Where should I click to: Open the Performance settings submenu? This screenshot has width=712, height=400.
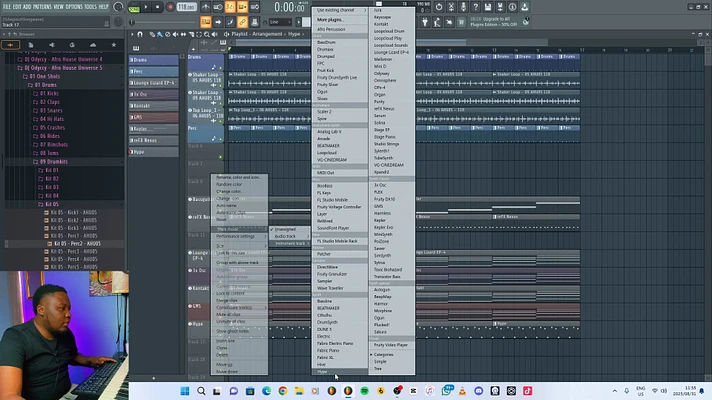point(240,237)
